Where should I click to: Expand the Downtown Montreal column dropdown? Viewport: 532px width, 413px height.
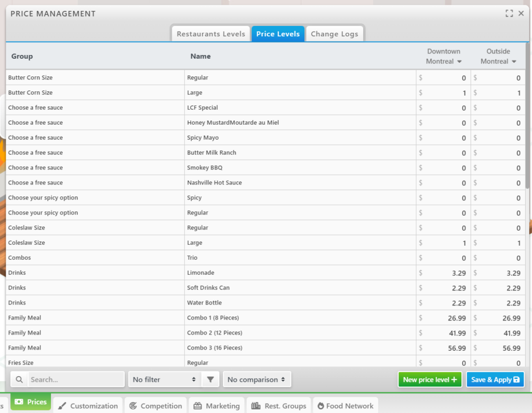(x=459, y=62)
